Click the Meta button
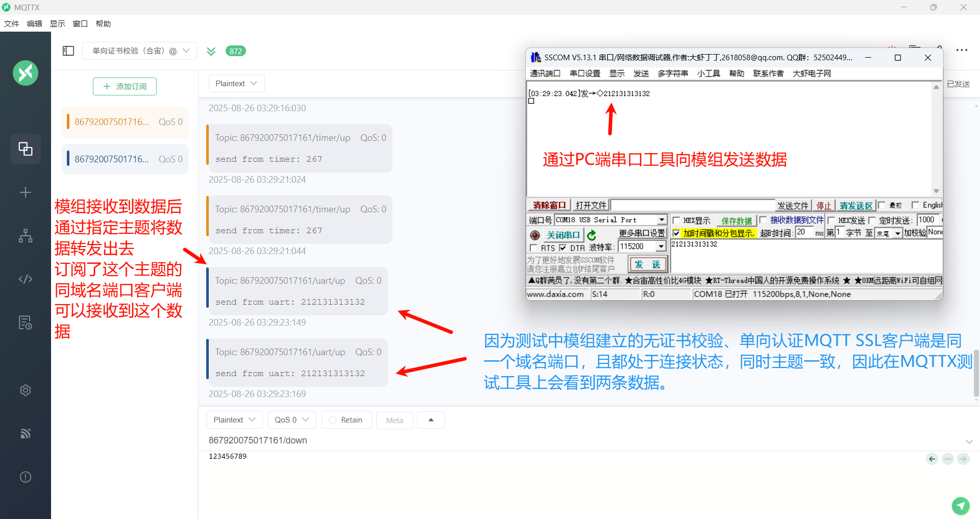Screen dimensions: 980x519 [x=395, y=421]
